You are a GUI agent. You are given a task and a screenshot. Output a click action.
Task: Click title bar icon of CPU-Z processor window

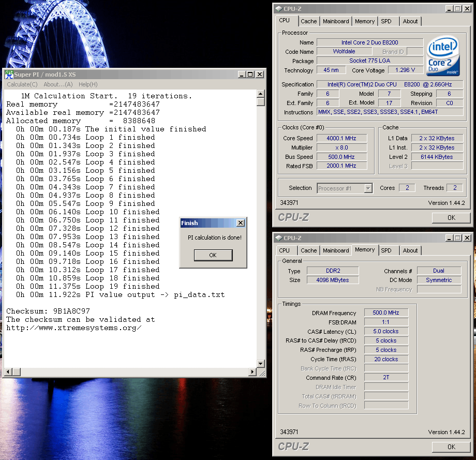coord(279,9)
